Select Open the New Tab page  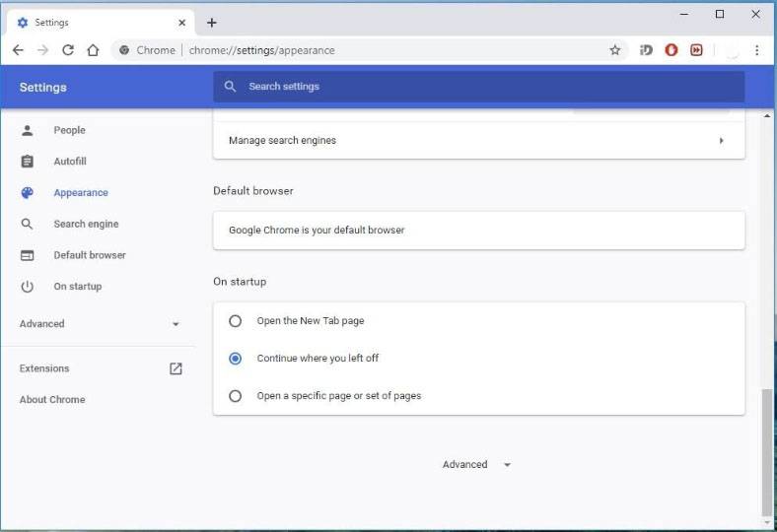coord(236,321)
